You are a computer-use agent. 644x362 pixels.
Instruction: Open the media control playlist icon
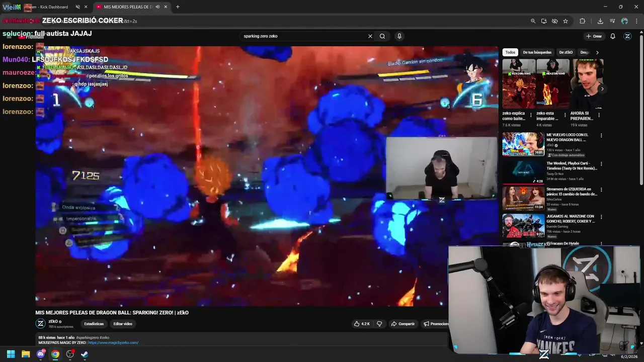[612, 21]
